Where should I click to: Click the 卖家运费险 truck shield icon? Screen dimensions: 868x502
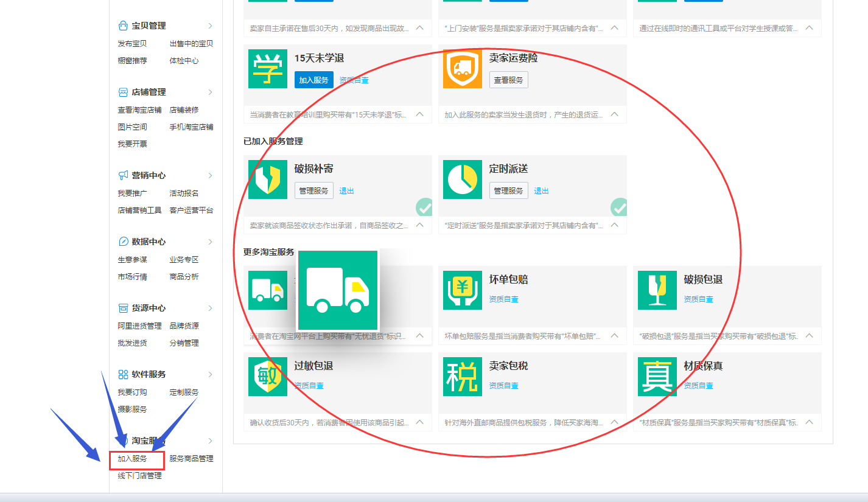point(462,69)
